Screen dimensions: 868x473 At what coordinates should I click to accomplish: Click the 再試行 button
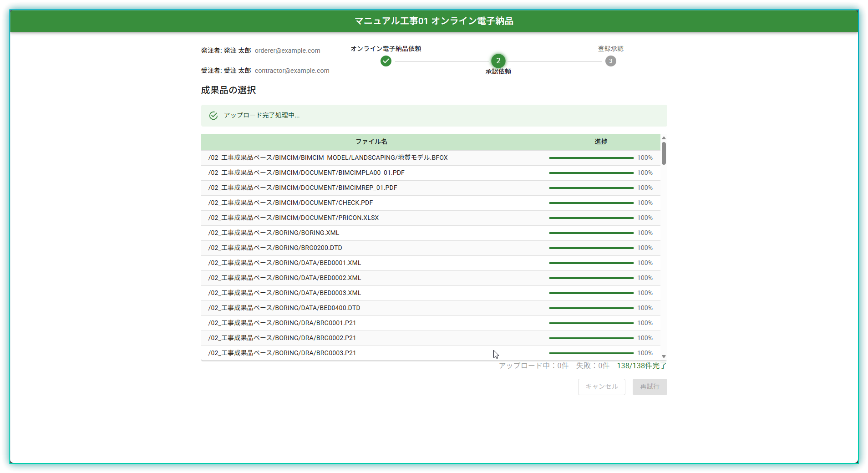650,387
